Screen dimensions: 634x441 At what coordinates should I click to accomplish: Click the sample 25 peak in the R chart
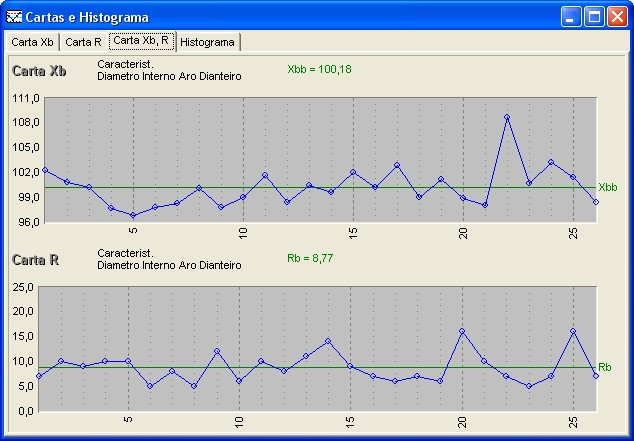point(573,331)
